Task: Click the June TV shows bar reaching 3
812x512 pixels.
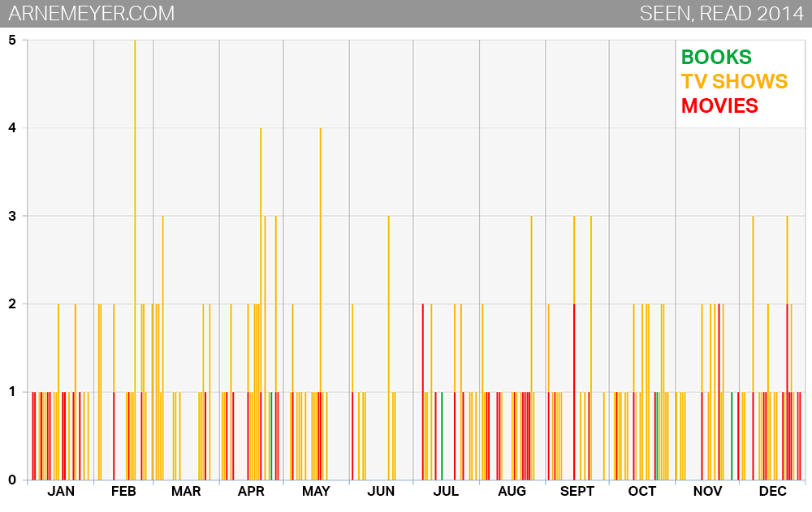Action: [389, 348]
